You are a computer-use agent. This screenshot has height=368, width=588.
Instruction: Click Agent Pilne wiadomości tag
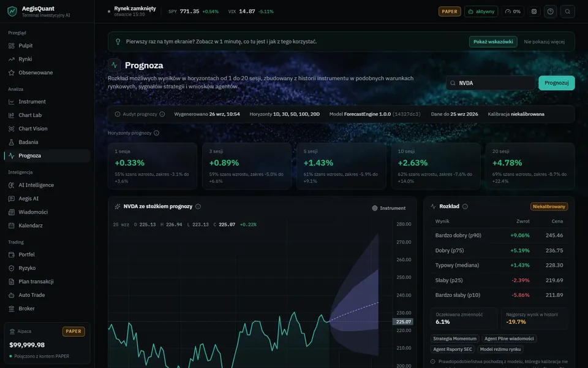tap(509, 339)
